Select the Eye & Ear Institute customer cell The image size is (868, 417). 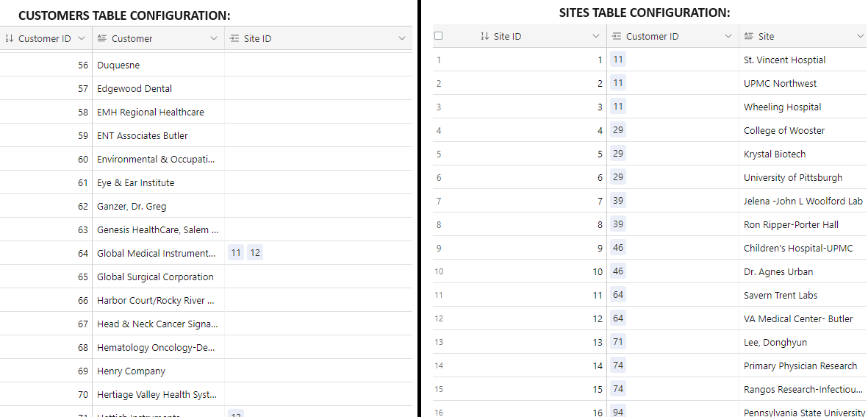[x=158, y=182]
